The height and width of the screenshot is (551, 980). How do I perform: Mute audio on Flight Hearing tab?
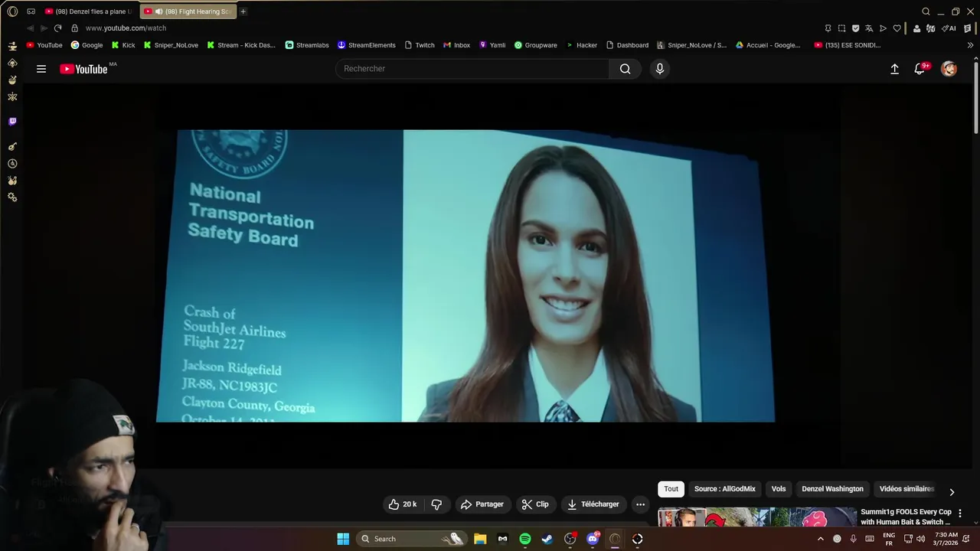158,11
